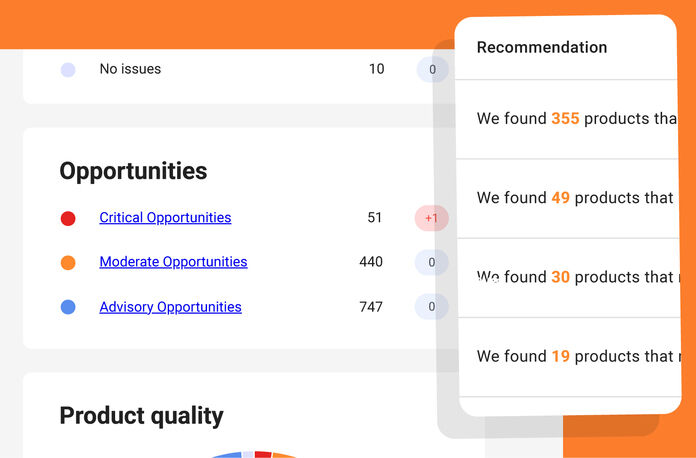Click the No issues label
This screenshot has height=458, width=696.
click(130, 70)
